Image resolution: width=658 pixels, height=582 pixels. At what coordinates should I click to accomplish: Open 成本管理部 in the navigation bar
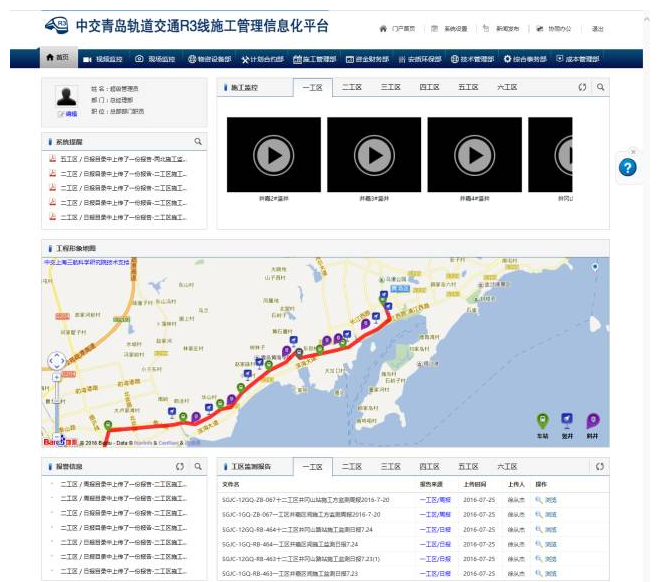(x=577, y=59)
